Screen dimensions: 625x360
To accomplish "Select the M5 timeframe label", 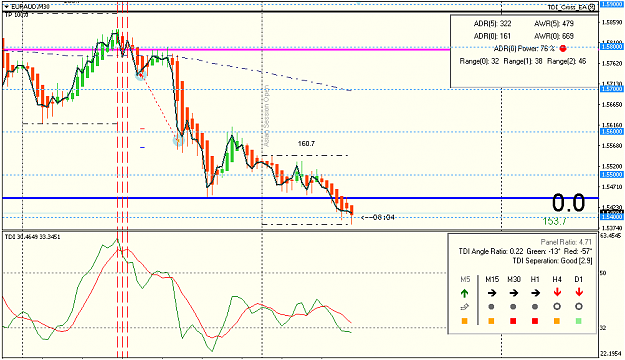I will (465, 279).
